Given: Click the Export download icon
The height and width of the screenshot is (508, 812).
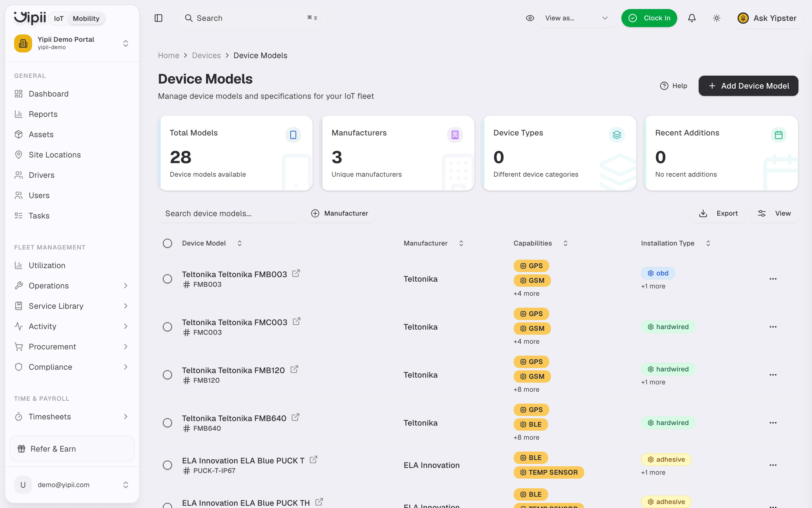Looking at the screenshot, I should (x=703, y=213).
